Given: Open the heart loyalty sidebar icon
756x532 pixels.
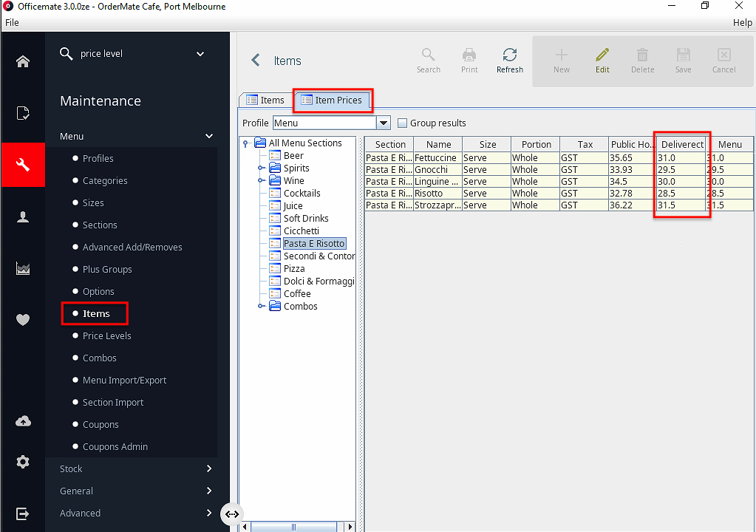Looking at the screenshot, I should pyautogui.click(x=23, y=319).
